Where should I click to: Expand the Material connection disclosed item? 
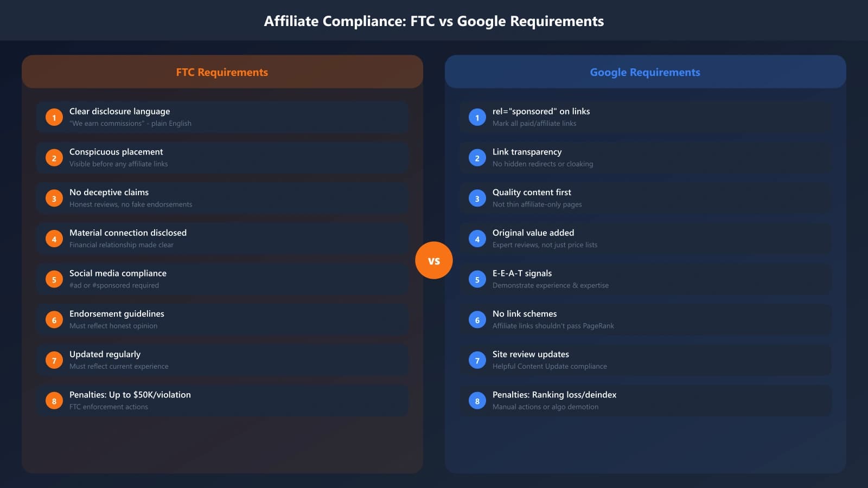point(222,239)
